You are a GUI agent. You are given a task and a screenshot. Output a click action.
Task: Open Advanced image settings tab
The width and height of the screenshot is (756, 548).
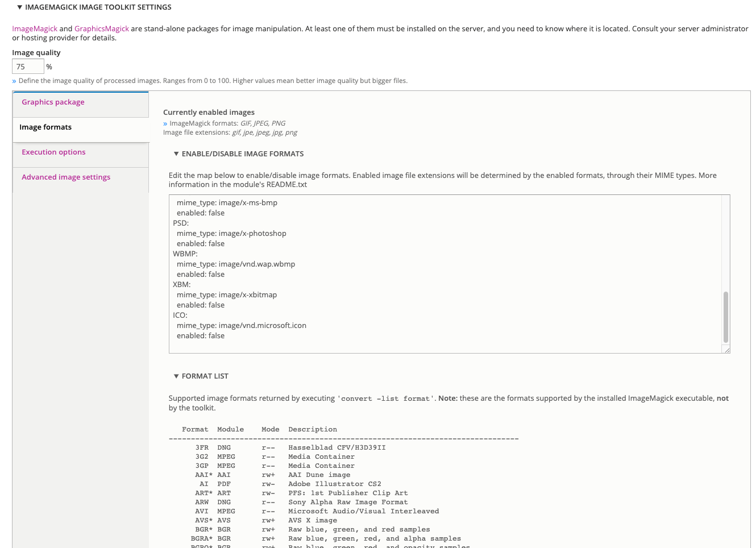pos(81,180)
